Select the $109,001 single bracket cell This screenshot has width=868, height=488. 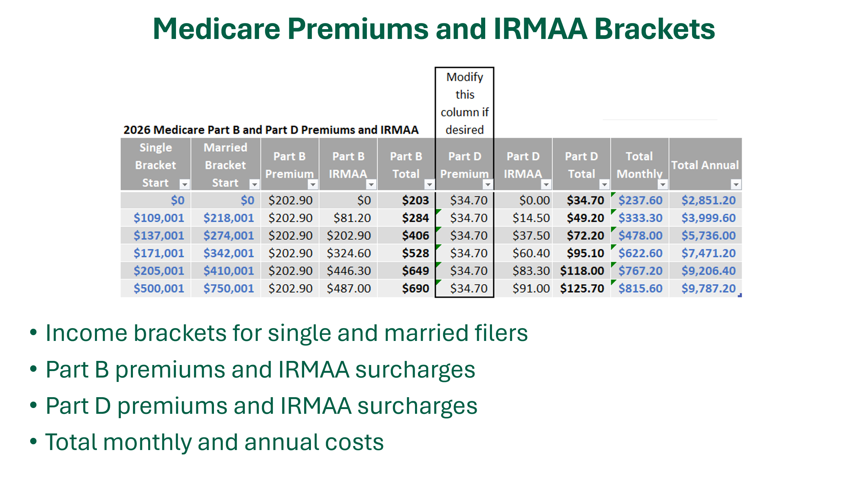pos(159,218)
